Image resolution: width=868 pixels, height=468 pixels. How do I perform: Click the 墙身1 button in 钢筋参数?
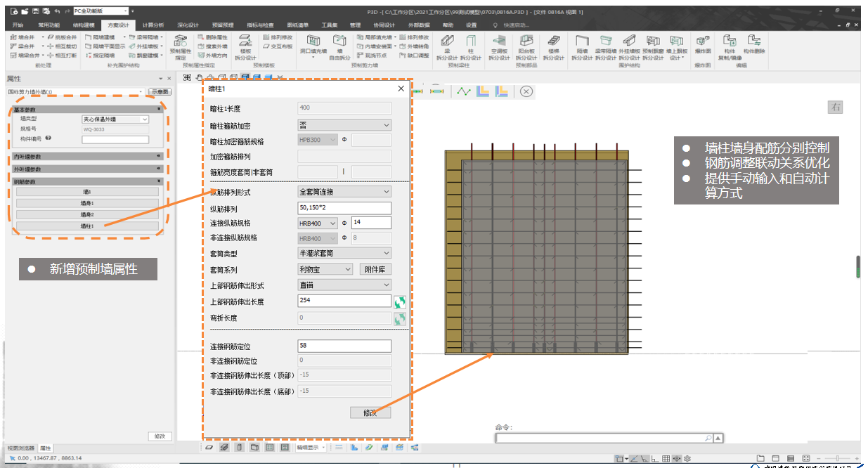[87, 203]
